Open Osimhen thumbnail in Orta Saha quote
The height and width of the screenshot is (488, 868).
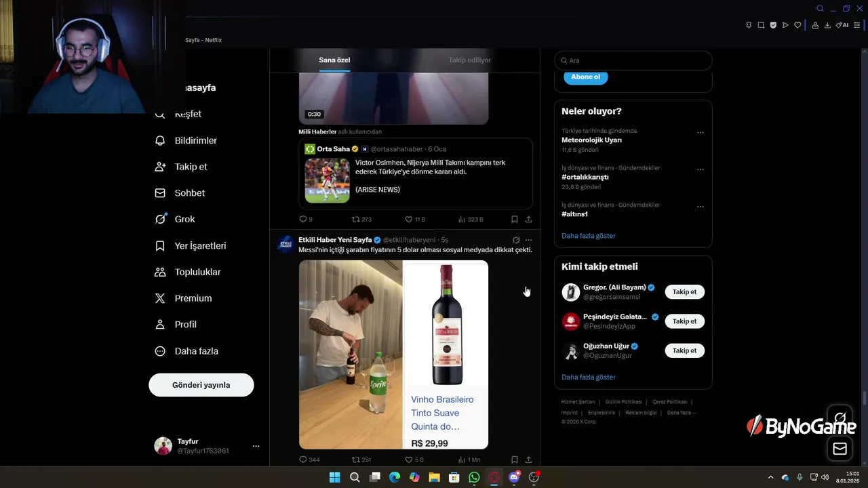tap(327, 180)
